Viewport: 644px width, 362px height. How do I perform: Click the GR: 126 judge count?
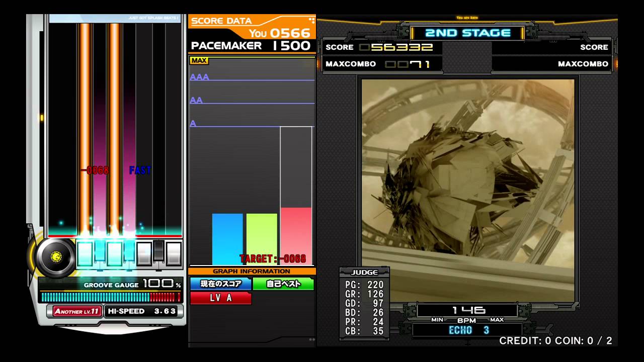pyautogui.click(x=364, y=294)
